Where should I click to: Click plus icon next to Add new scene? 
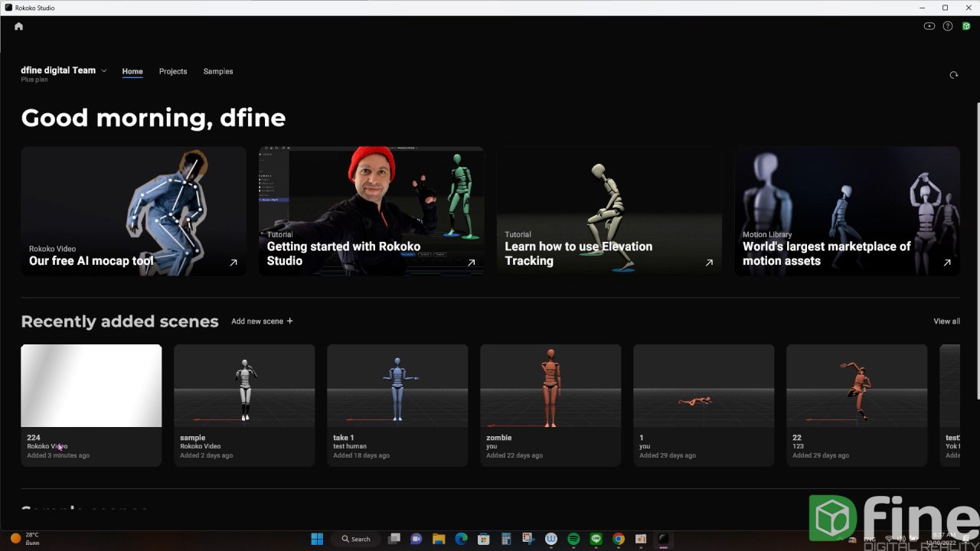pyautogui.click(x=289, y=321)
